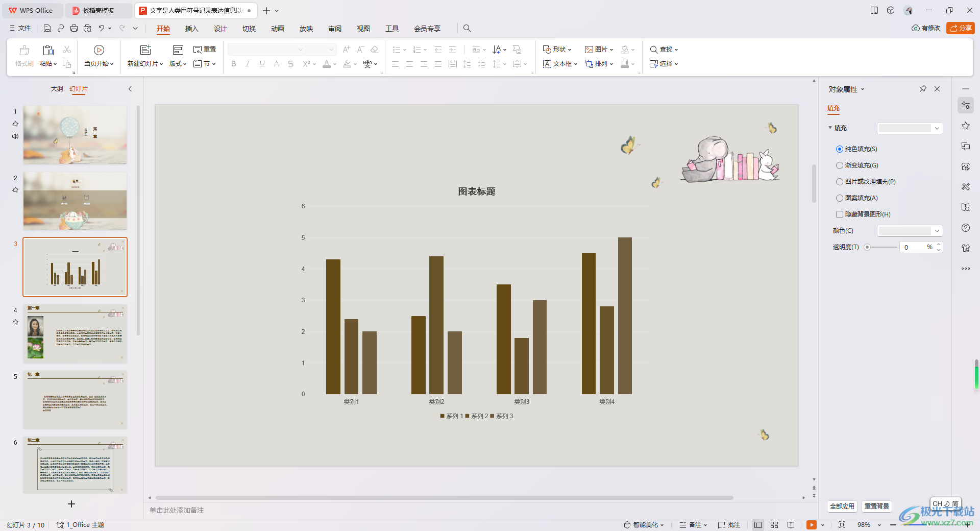Switch to normal view icon in status bar
The height and width of the screenshot is (531, 980).
coord(758,525)
